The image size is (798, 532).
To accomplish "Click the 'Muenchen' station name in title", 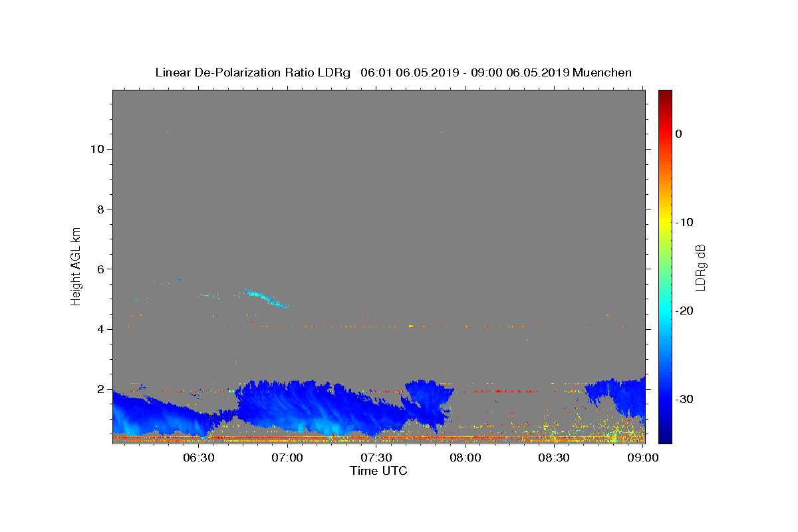I will tap(602, 72).
